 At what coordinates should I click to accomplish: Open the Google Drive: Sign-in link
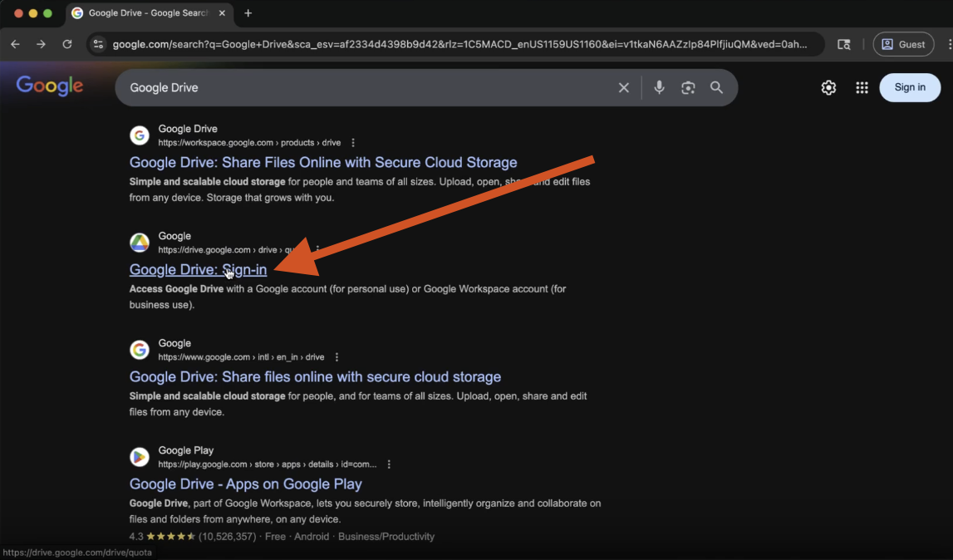(198, 269)
